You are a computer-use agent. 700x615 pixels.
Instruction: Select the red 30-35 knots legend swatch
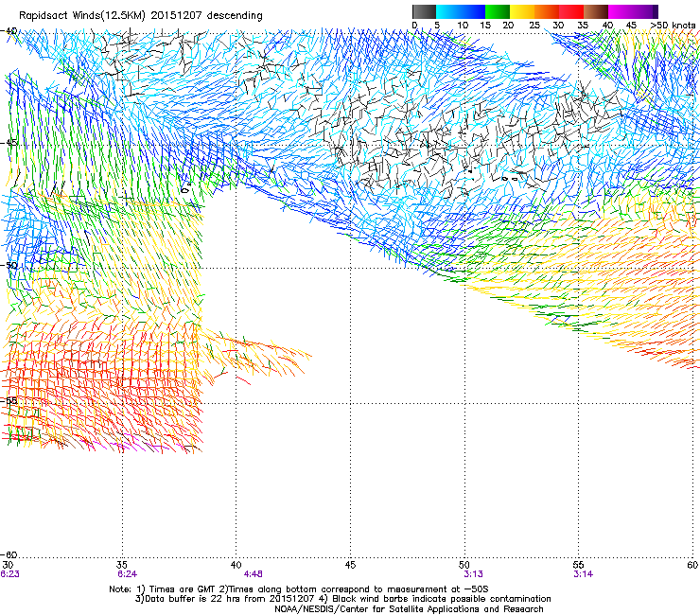[571, 11]
